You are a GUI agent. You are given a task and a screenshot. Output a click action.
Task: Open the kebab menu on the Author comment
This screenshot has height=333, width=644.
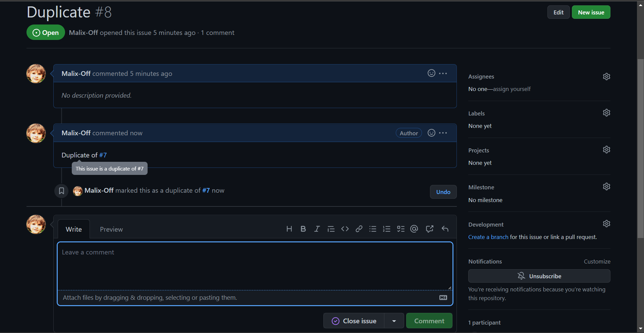(x=443, y=133)
